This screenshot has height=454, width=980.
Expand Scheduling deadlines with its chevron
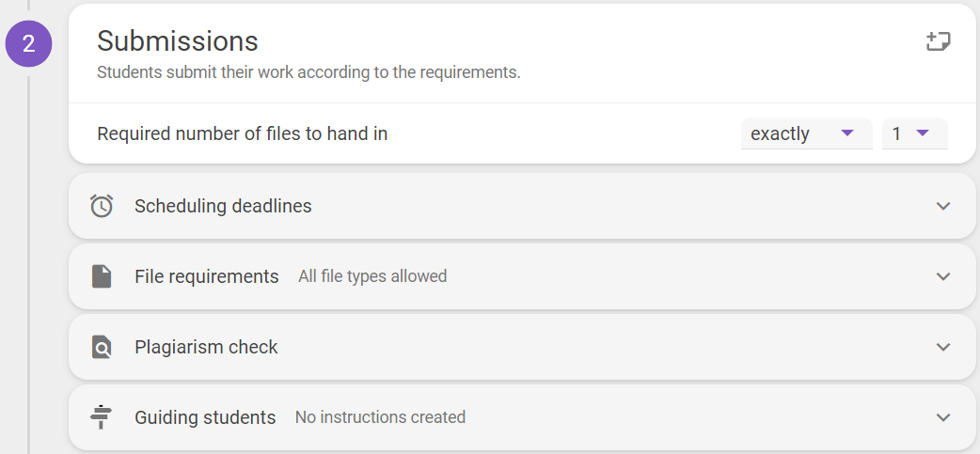[x=943, y=206]
